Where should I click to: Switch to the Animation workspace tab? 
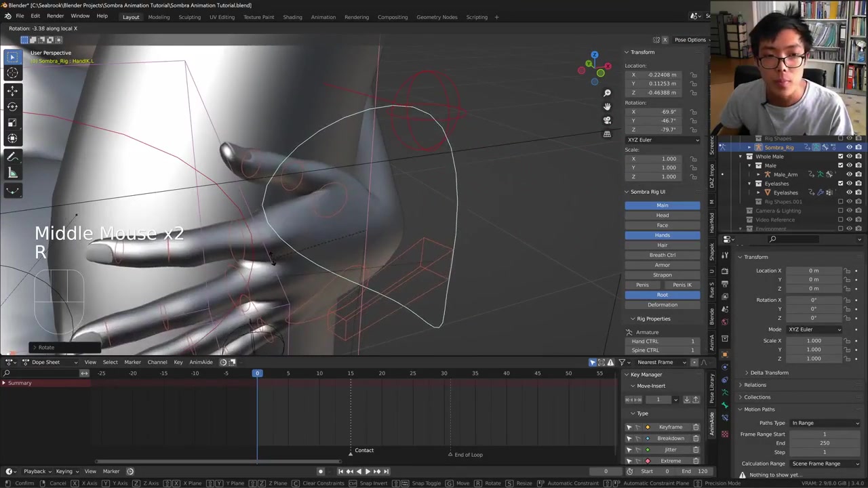323,17
